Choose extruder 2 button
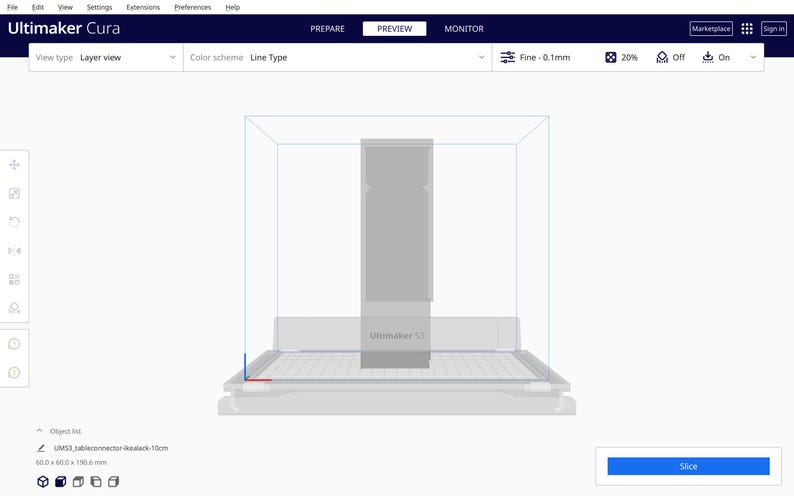Viewport: 794px width, 496px height. pyautogui.click(x=14, y=373)
